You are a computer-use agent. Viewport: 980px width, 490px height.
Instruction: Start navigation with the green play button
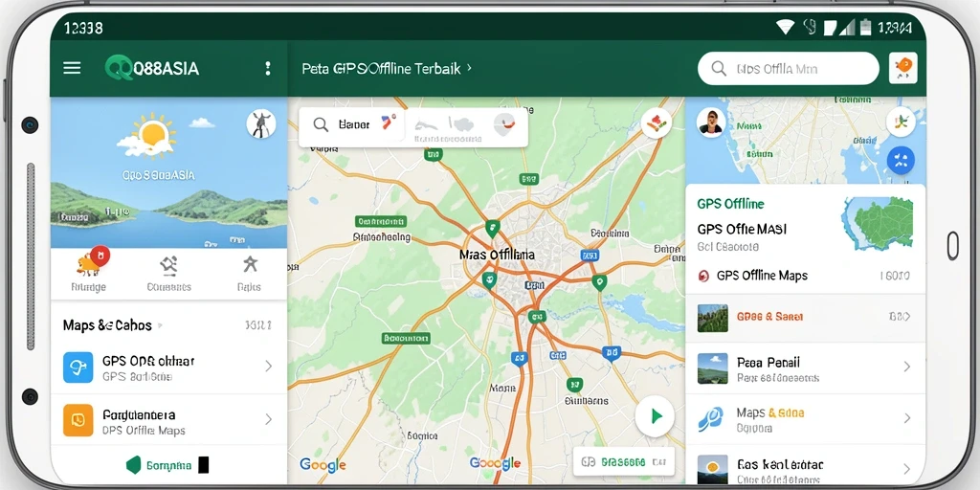[655, 416]
